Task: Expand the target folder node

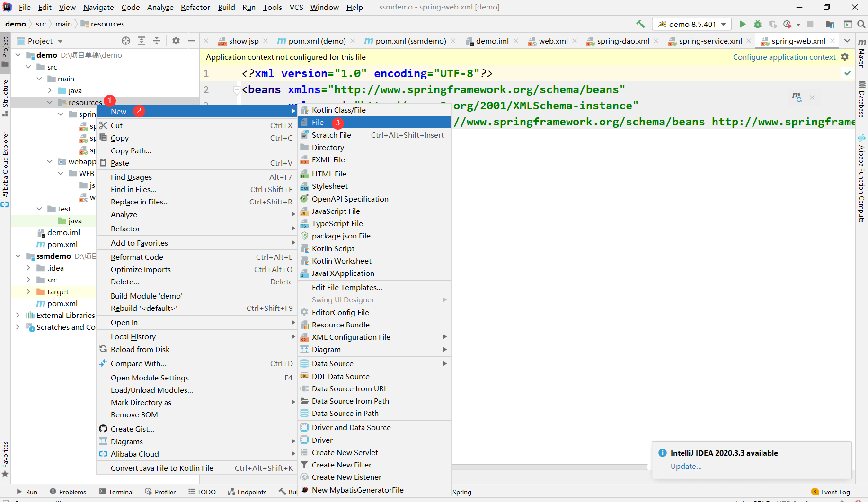Action: coord(28,291)
